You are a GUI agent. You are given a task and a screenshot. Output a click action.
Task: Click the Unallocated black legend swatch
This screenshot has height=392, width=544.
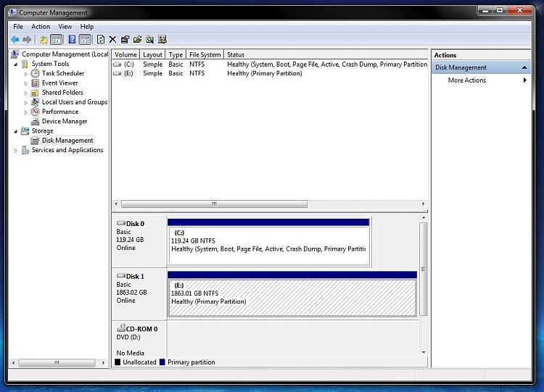point(118,362)
